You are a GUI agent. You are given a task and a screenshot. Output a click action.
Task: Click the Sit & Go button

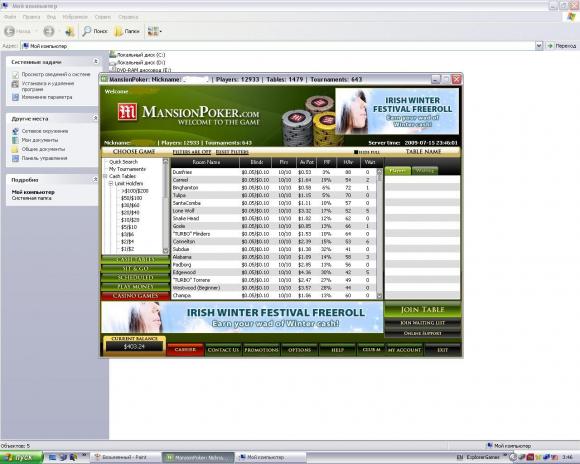tap(135, 269)
